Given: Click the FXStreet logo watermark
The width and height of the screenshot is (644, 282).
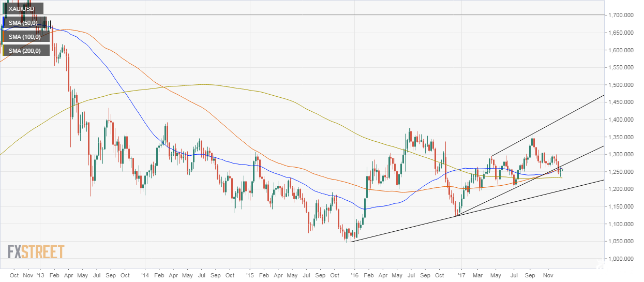Looking at the screenshot, I should 36,252.
